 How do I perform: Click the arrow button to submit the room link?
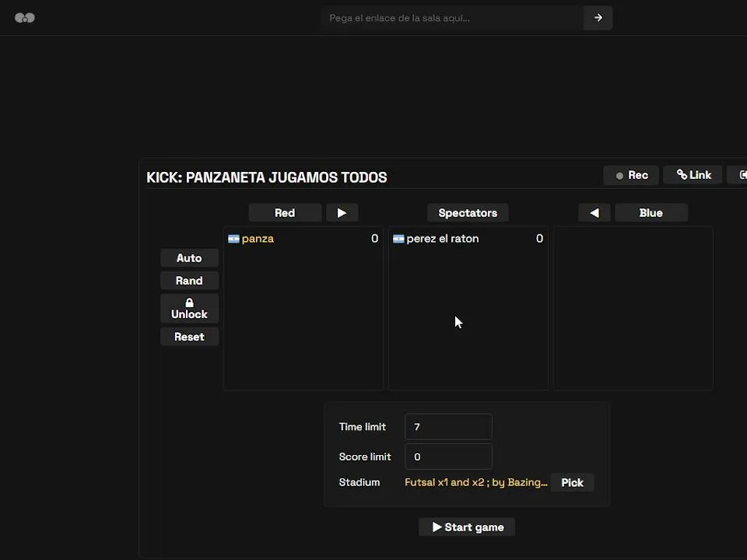click(x=598, y=18)
